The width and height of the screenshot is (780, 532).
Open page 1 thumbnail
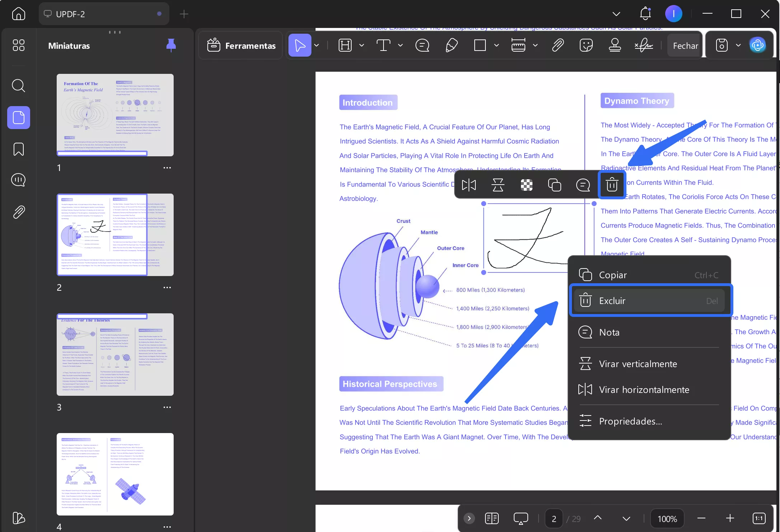point(115,115)
